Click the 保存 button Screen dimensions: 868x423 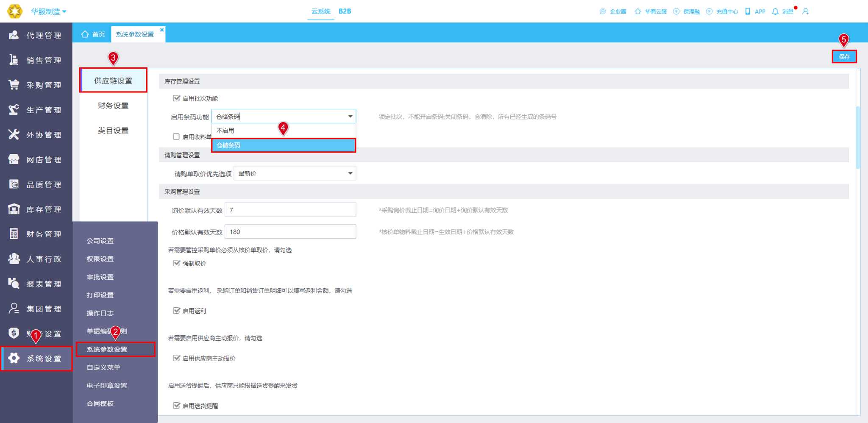click(x=844, y=56)
